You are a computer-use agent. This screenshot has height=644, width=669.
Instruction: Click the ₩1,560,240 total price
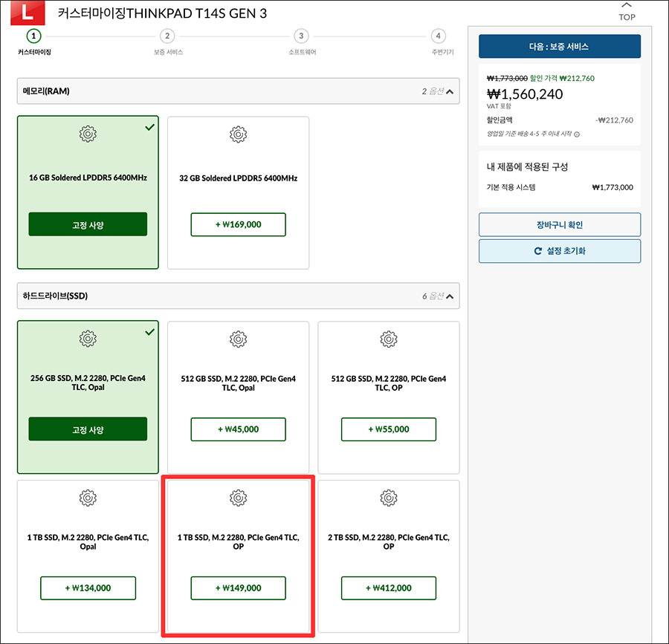click(x=525, y=94)
